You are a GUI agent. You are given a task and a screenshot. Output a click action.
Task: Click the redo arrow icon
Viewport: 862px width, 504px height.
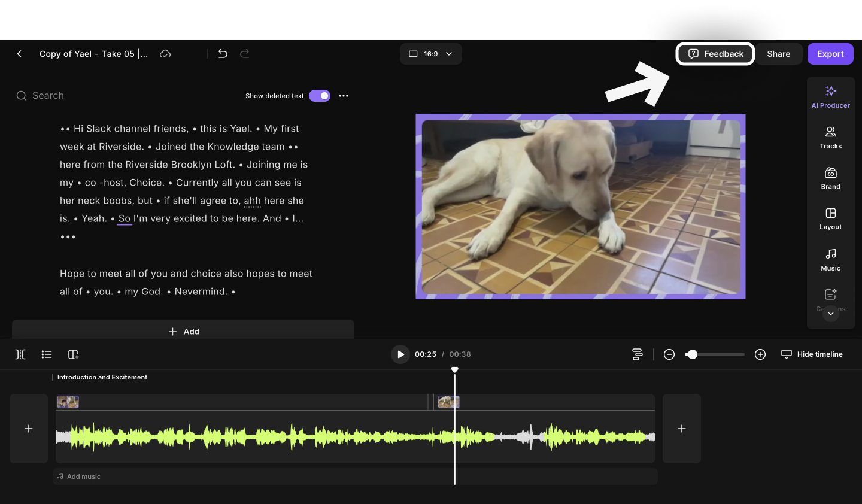(x=245, y=54)
